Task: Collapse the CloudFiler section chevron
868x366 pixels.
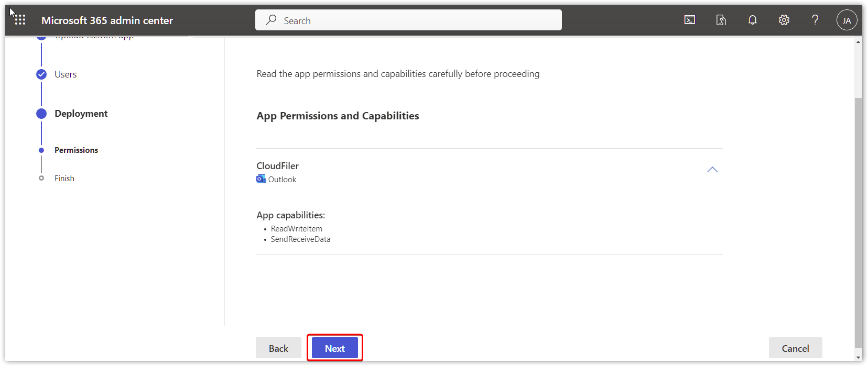Action: pyautogui.click(x=712, y=170)
